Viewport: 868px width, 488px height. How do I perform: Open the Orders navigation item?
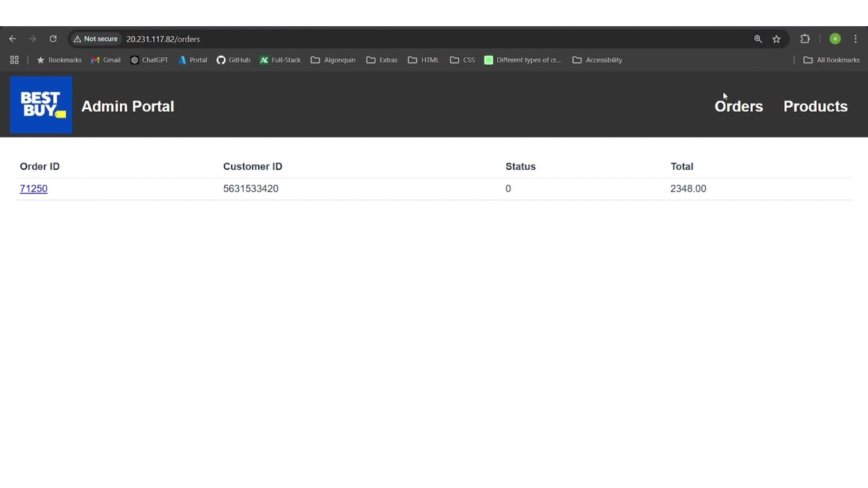coord(739,107)
